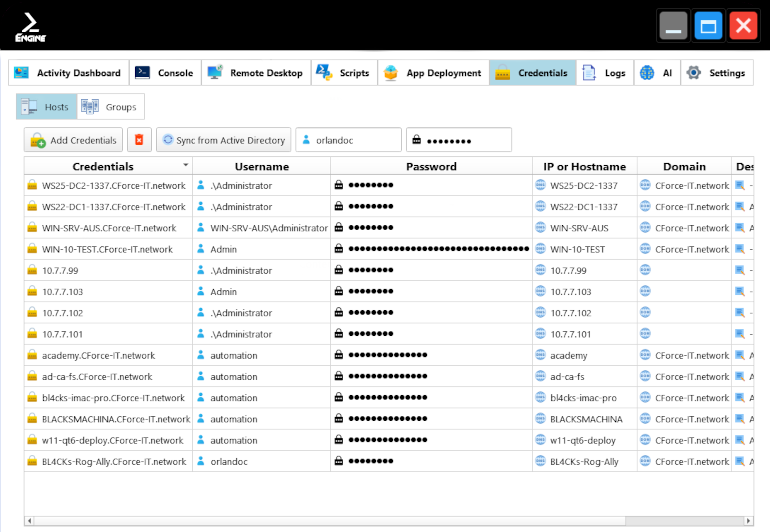Open the Credentials column sort dropdown arrow
Screen dimensions: 770x532
coord(184,165)
